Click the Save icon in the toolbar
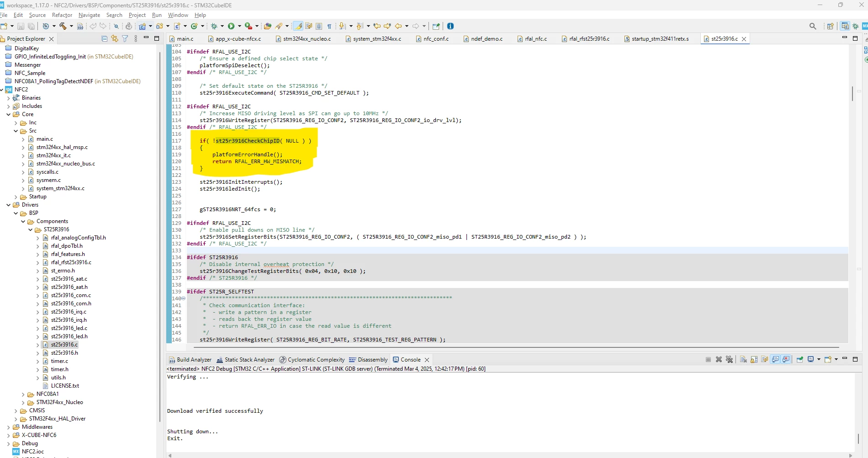Viewport: 868px width, 458px height. pyautogui.click(x=21, y=26)
